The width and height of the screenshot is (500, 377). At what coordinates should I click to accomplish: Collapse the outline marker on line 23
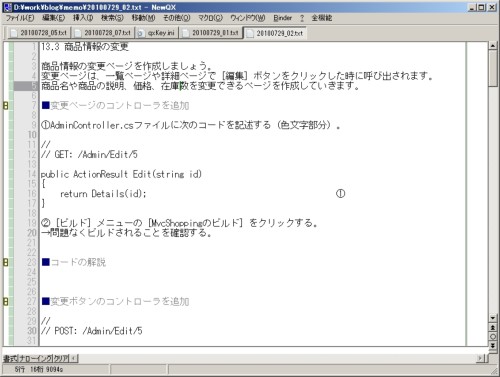pyautogui.click(x=6, y=262)
